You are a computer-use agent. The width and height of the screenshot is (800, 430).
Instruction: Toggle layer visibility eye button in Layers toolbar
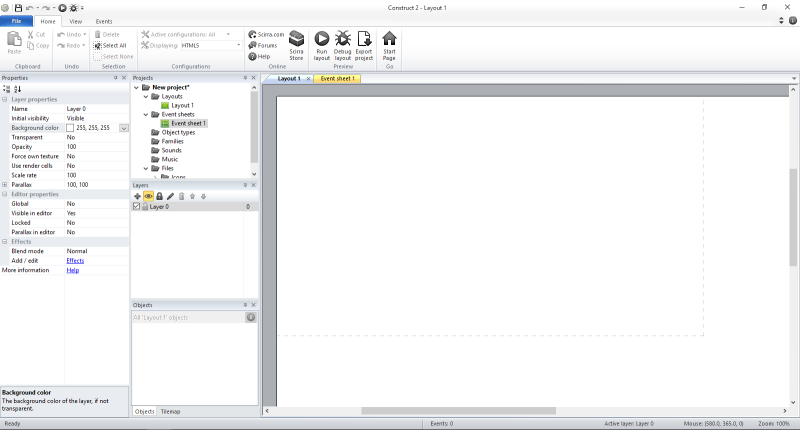(x=148, y=196)
